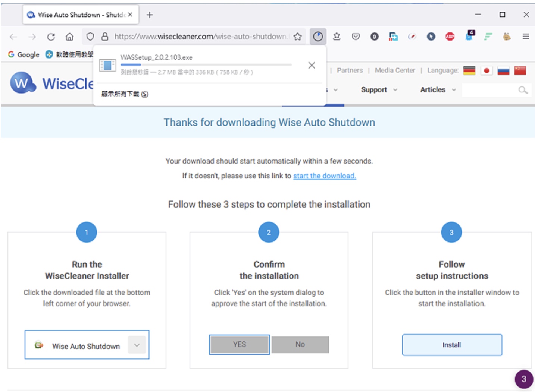Click the 'Language:' label
535x392 pixels.
pos(443,70)
